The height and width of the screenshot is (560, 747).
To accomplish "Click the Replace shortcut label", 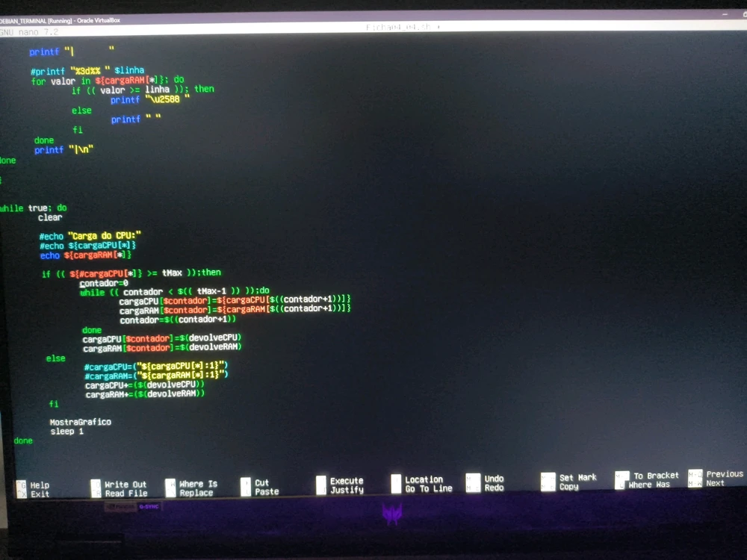I will pyautogui.click(x=196, y=493).
